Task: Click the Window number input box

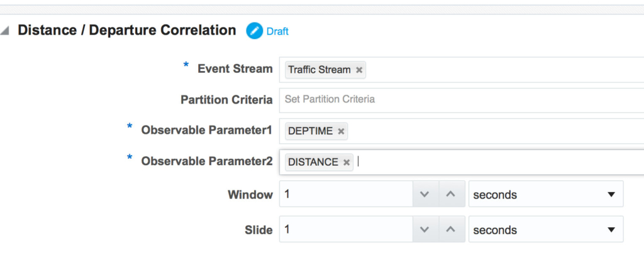Action: (x=347, y=194)
